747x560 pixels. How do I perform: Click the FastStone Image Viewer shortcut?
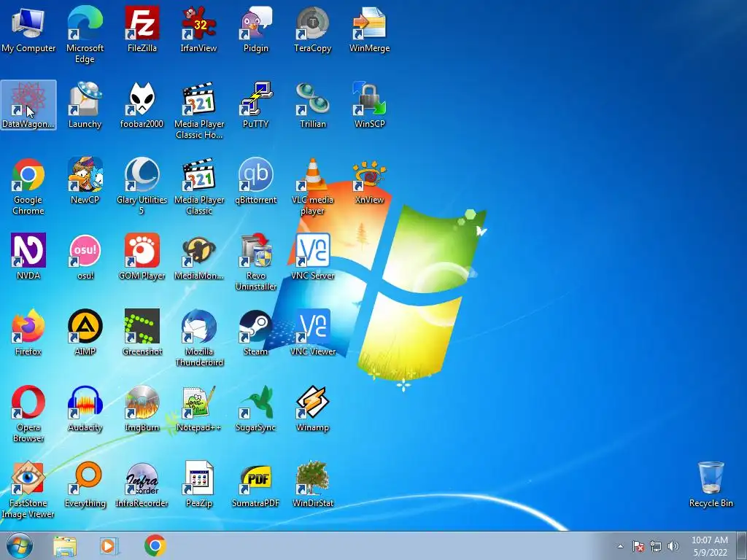pos(28,489)
